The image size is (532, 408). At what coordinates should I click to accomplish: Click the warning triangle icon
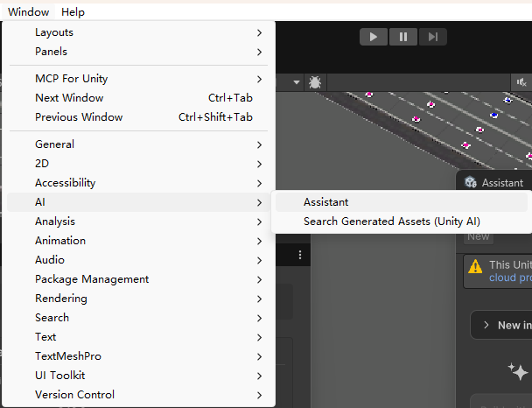[x=475, y=266]
